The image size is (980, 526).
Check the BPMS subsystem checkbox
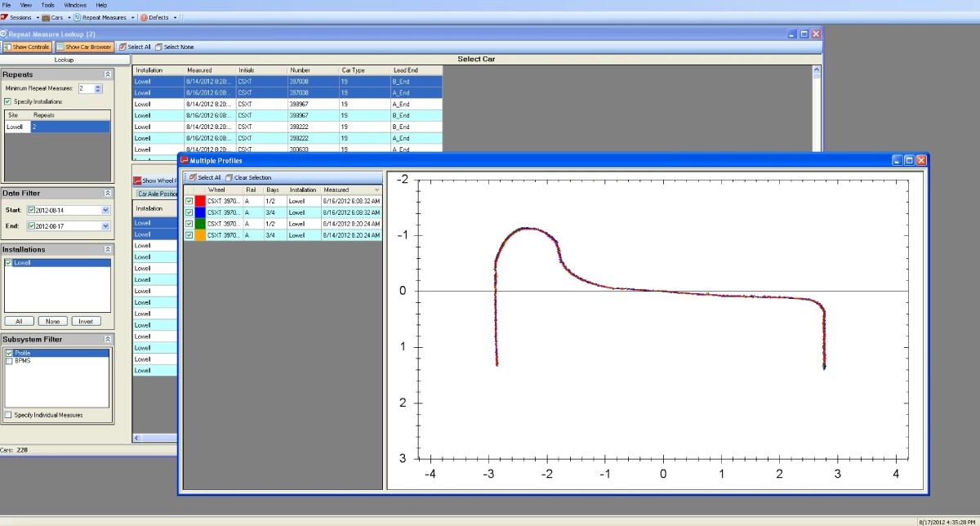(x=9, y=360)
